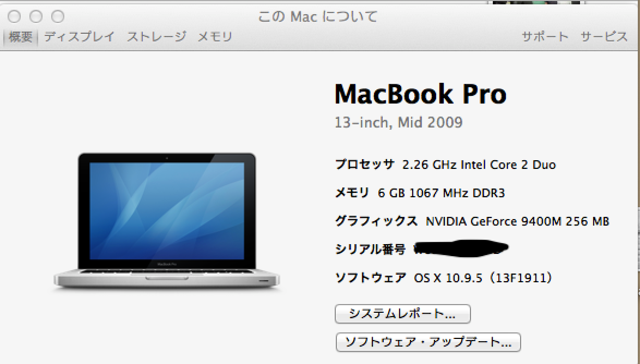Click the 13-inch, Mid 2009 subtitle
The width and height of the screenshot is (640, 364).
399,123
